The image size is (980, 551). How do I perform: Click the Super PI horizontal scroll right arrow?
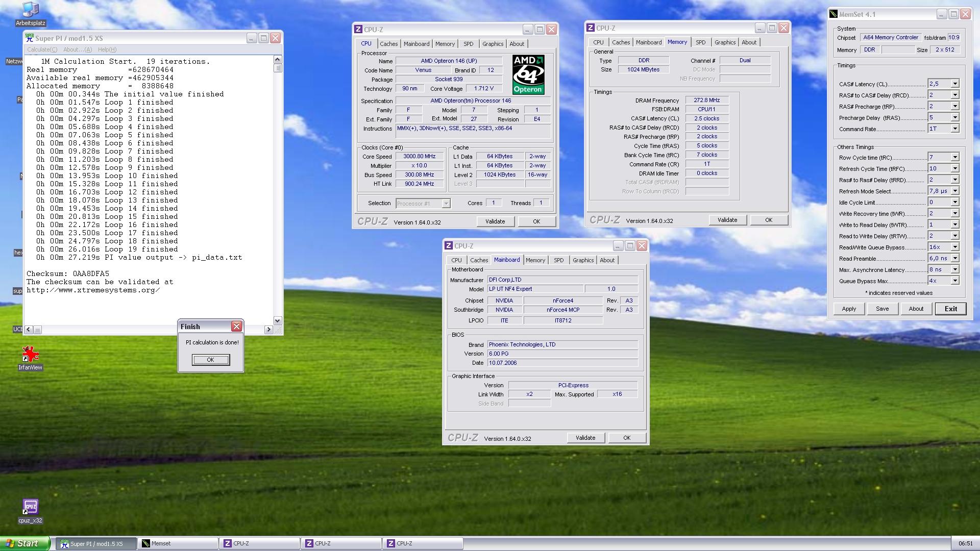(268, 330)
